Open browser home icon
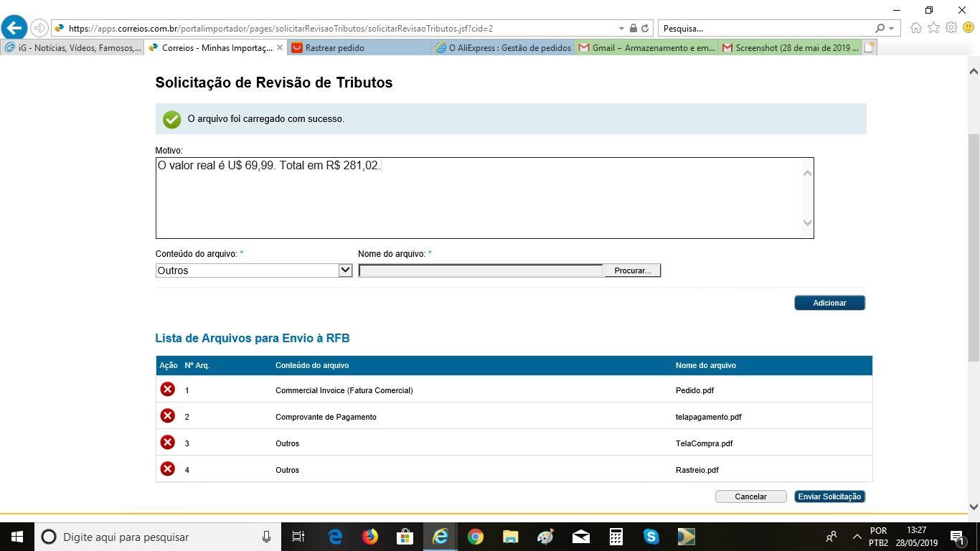980x551 pixels. [x=916, y=28]
